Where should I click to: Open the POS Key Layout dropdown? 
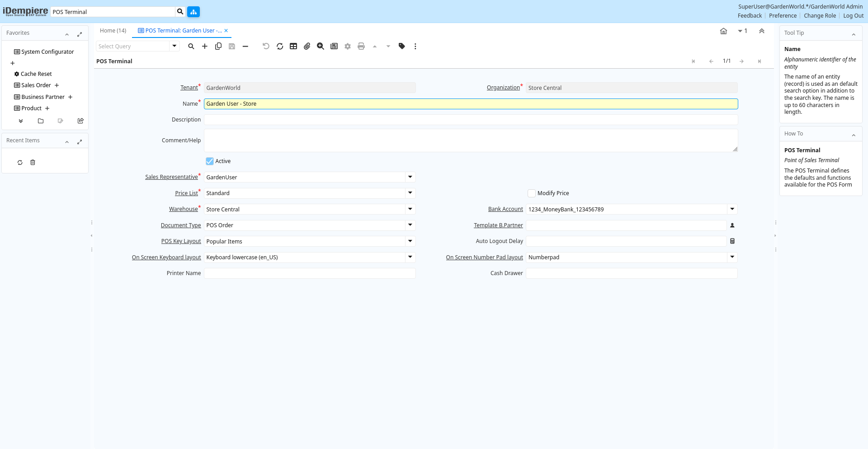coord(410,241)
